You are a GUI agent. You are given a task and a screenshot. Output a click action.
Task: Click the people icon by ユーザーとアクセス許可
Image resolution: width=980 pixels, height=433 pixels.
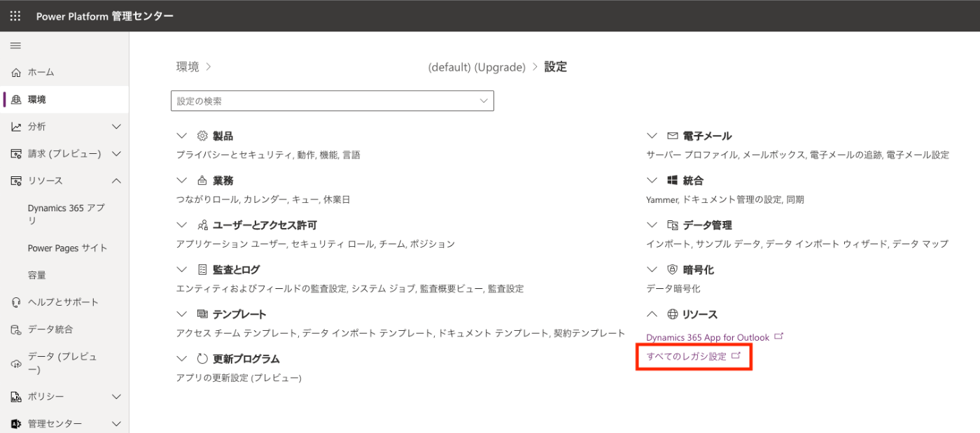point(202,225)
